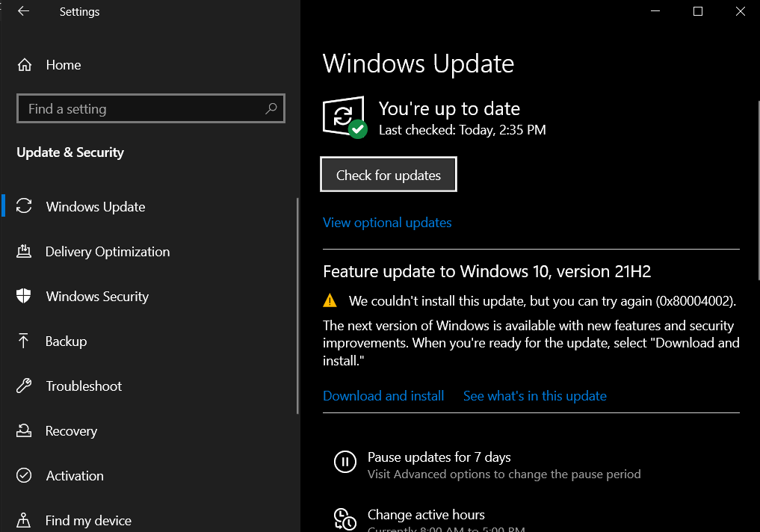Maximize the Settings window

point(698,11)
